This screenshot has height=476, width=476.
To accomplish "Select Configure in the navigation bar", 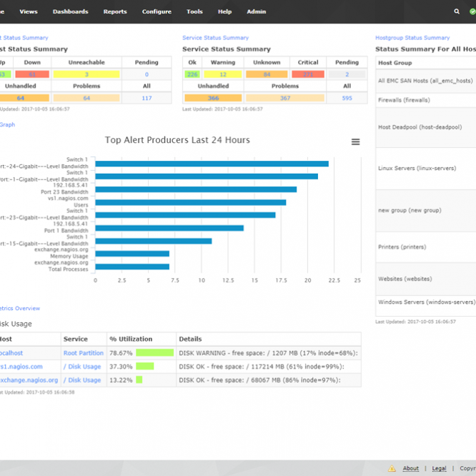I will tap(157, 11).
